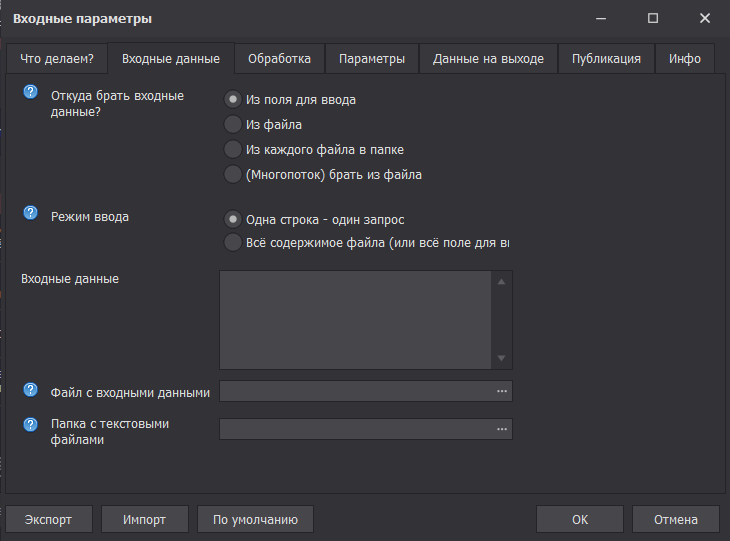Click help icon for 'Папка с текстовыми файлами'

30,425
